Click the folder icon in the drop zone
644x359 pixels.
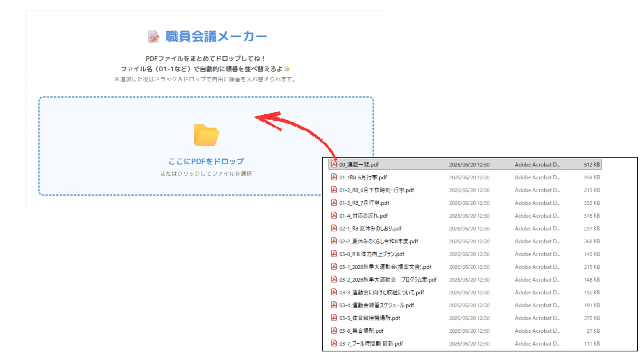[206, 135]
